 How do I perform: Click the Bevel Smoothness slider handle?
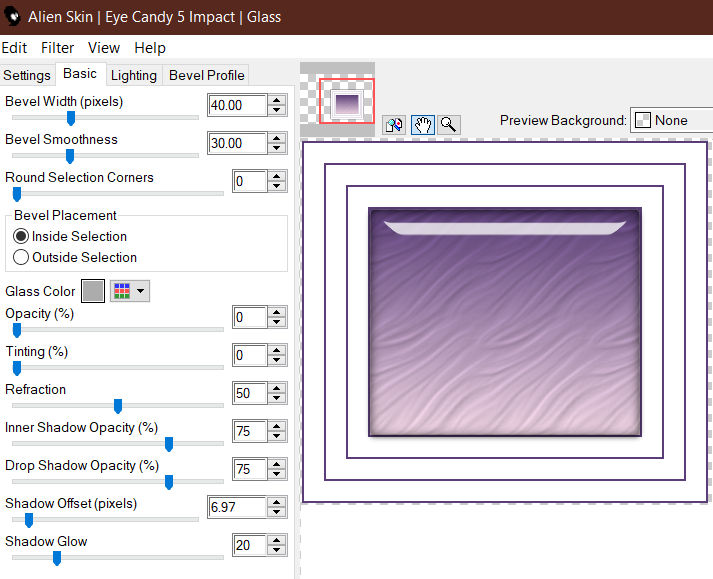[x=70, y=156]
